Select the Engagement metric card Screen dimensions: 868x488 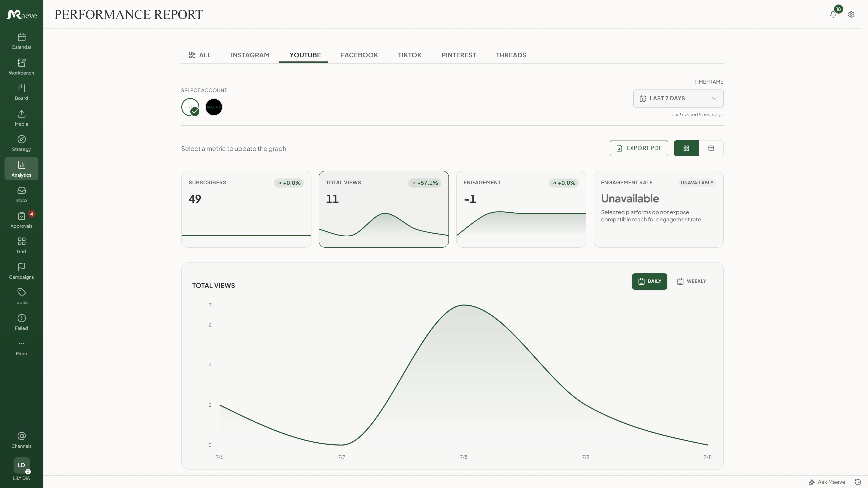coord(521,209)
